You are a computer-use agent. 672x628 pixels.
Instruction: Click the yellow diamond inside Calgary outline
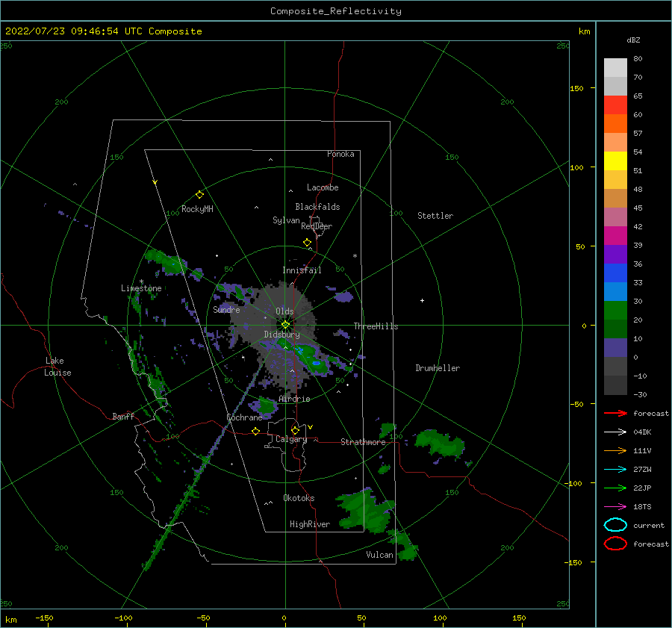(295, 430)
